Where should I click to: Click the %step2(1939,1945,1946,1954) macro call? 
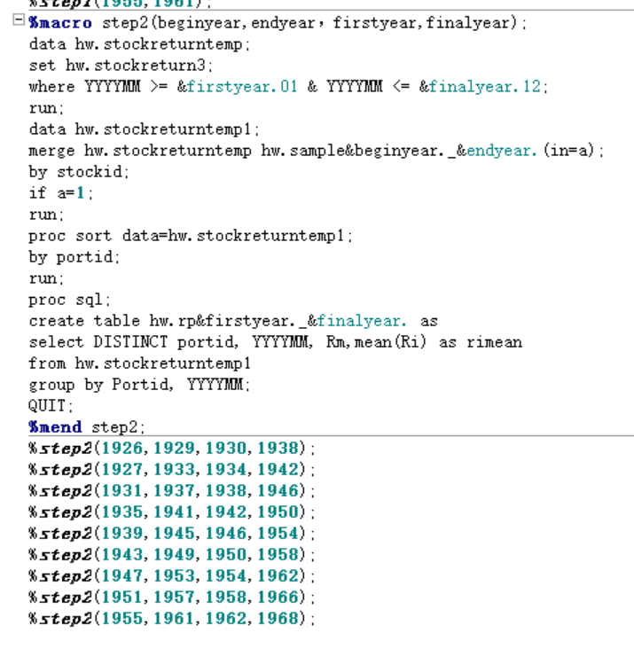(x=171, y=534)
